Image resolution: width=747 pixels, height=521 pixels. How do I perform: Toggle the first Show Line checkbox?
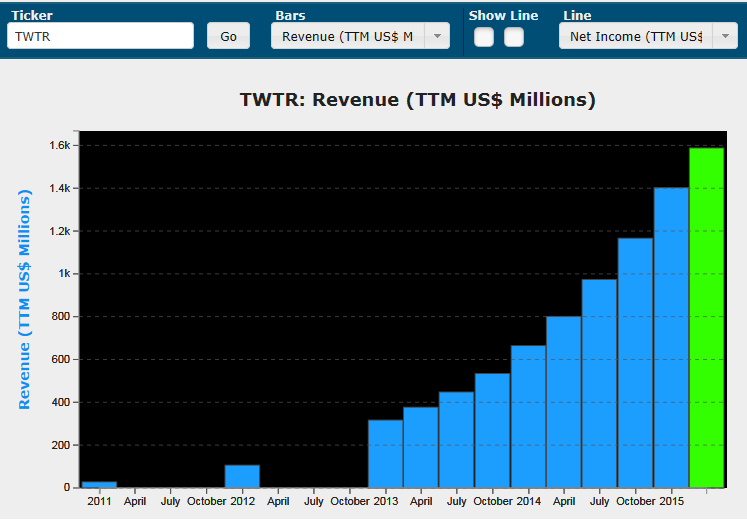tap(484, 37)
